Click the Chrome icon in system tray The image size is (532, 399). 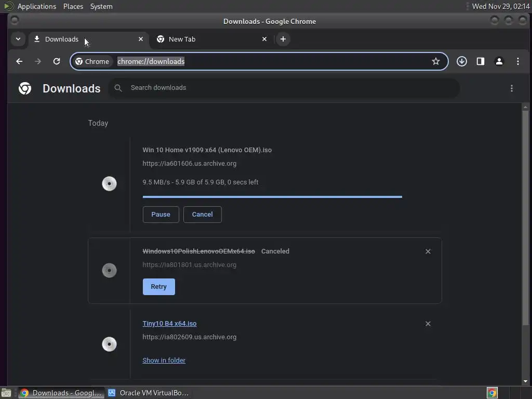(x=492, y=393)
